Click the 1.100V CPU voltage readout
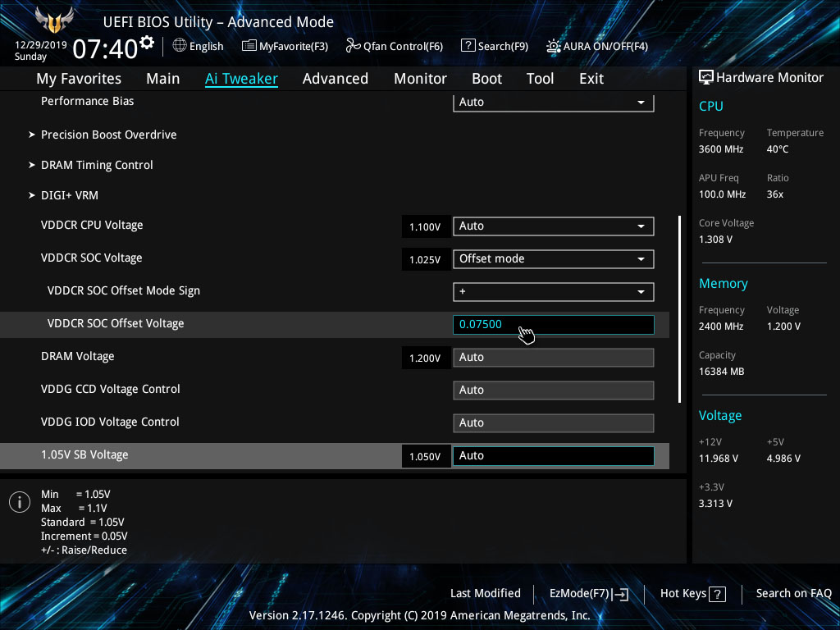840x630 pixels. [426, 226]
